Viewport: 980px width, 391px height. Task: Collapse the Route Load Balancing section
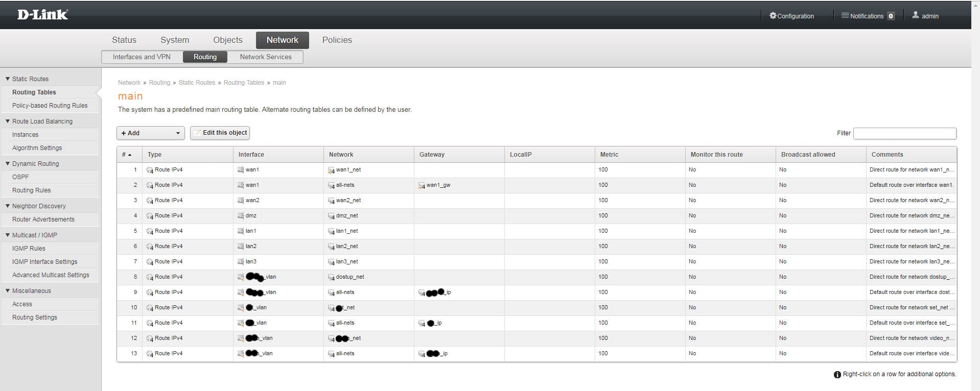[8, 121]
